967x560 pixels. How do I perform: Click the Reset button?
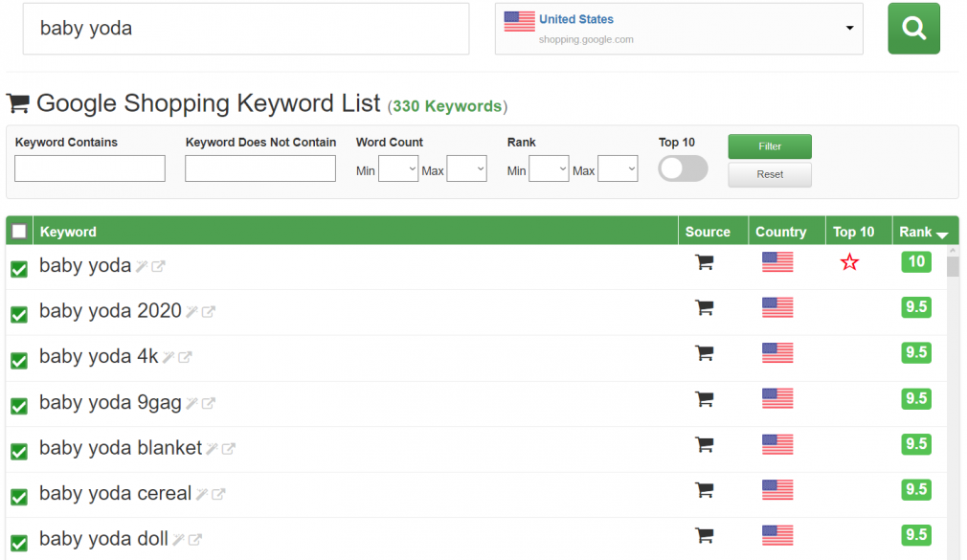[770, 174]
